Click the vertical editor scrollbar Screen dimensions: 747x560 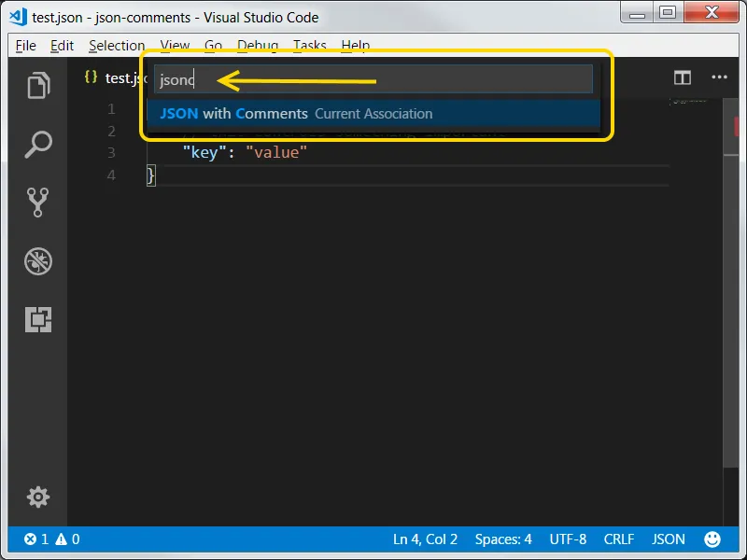click(731, 284)
